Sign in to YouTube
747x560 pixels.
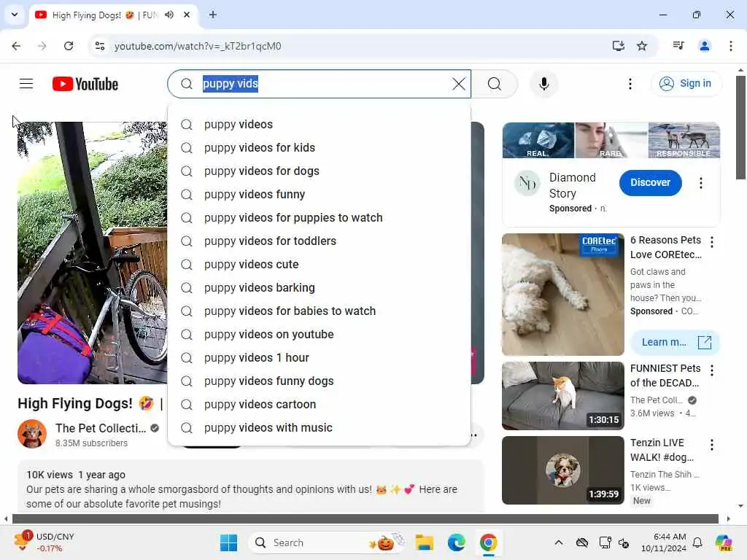[x=686, y=83]
